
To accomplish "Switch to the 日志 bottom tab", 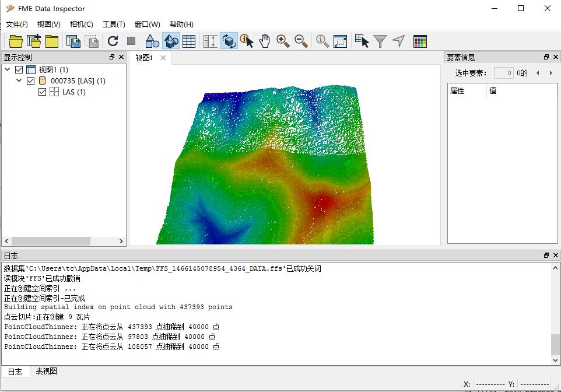I will (15, 372).
